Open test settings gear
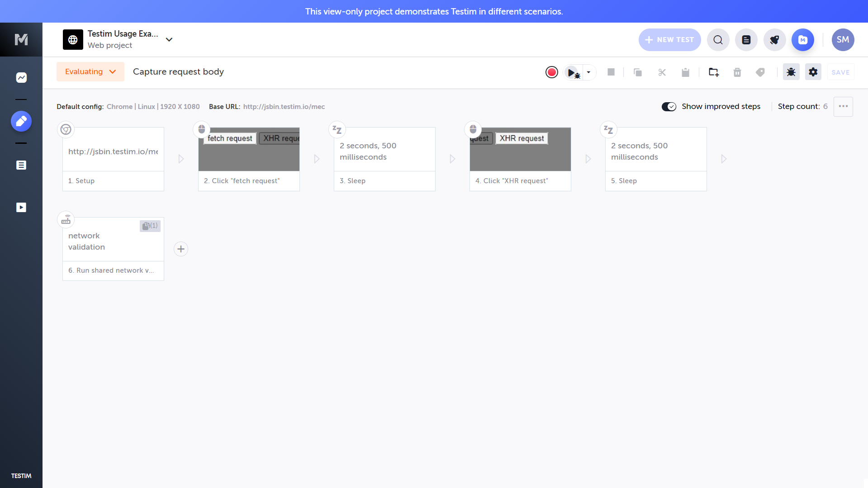The height and width of the screenshot is (488, 868). 813,71
